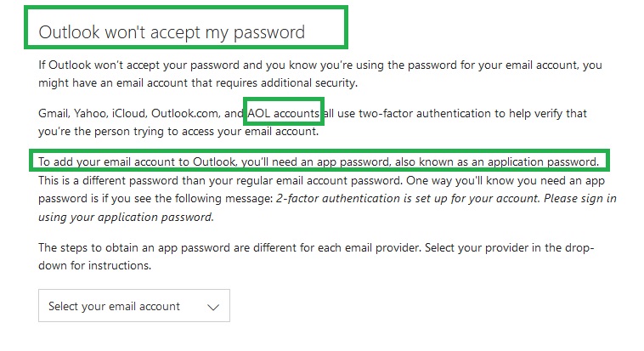Screen dimensions: 644x351
Task: Click the highlighted 'AOL accounts' text
Action: pos(284,113)
